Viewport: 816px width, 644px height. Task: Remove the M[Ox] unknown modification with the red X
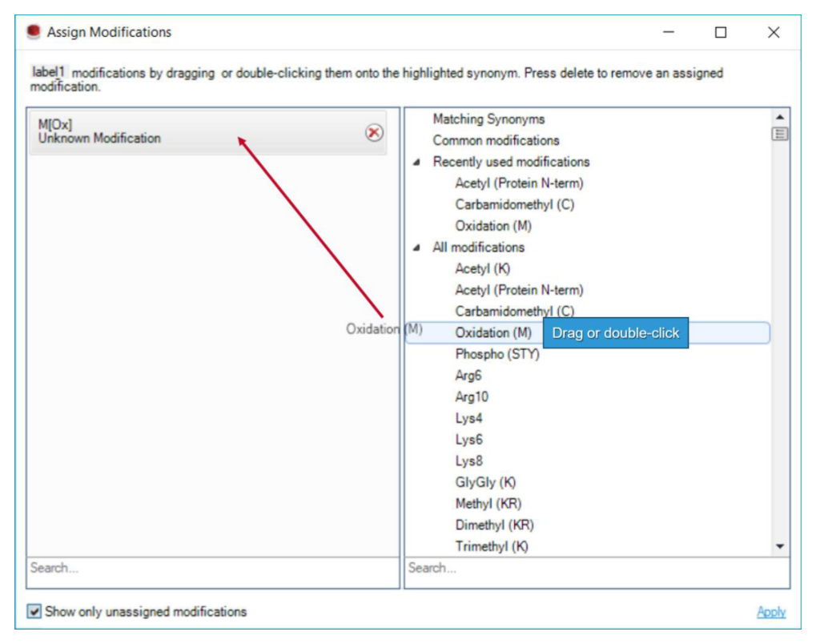(374, 133)
